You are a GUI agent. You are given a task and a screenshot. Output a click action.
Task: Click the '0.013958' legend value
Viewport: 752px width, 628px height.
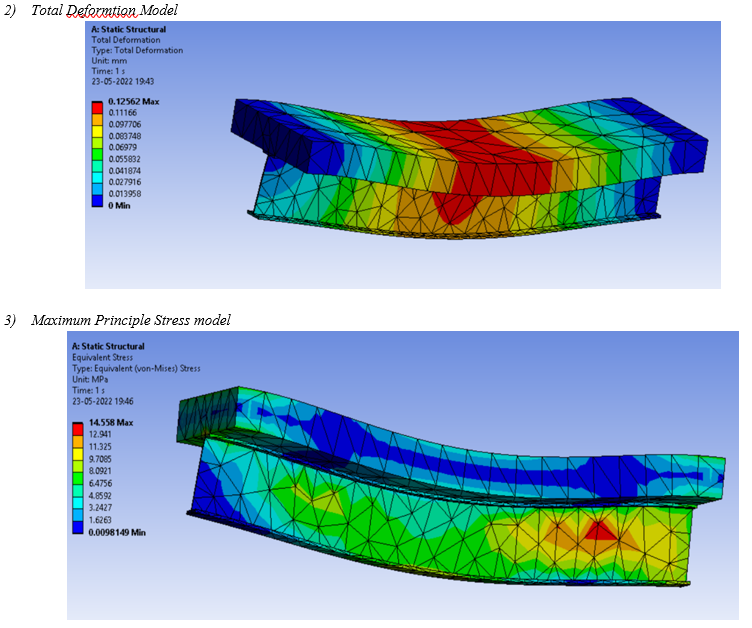[x=125, y=194]
